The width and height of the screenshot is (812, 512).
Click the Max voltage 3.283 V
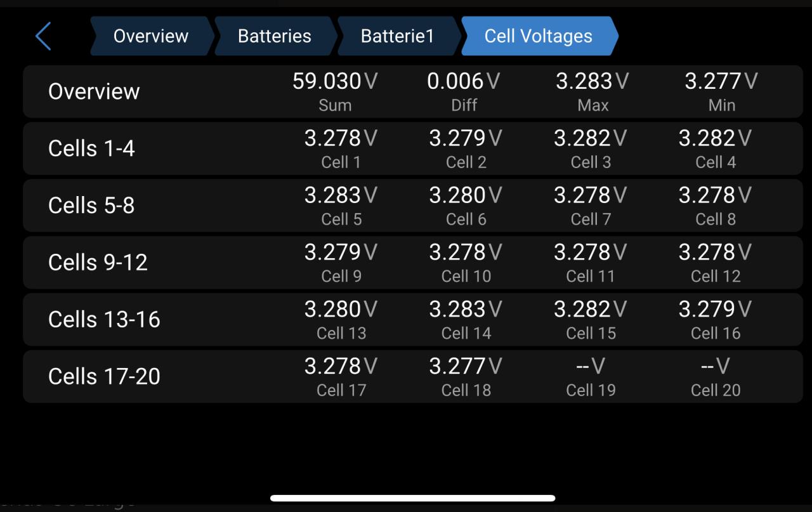pyautogui.click(x=593, y=82)
